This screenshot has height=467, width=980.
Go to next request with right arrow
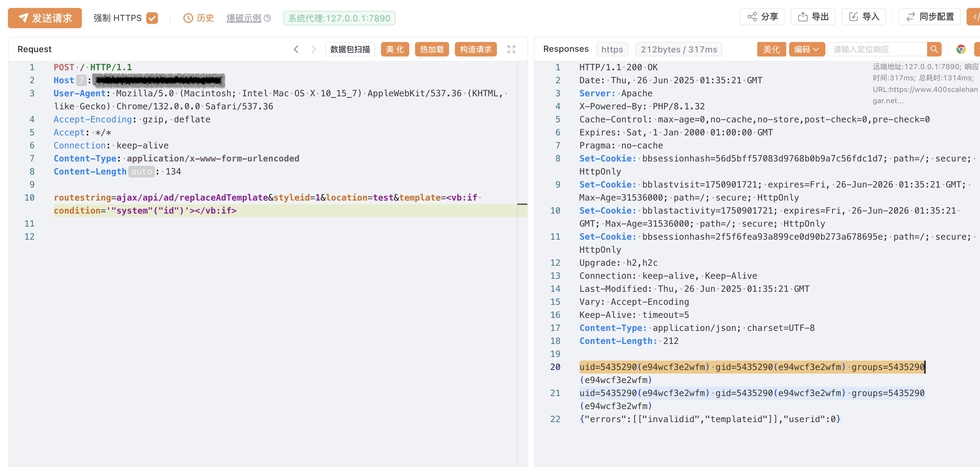314,49
